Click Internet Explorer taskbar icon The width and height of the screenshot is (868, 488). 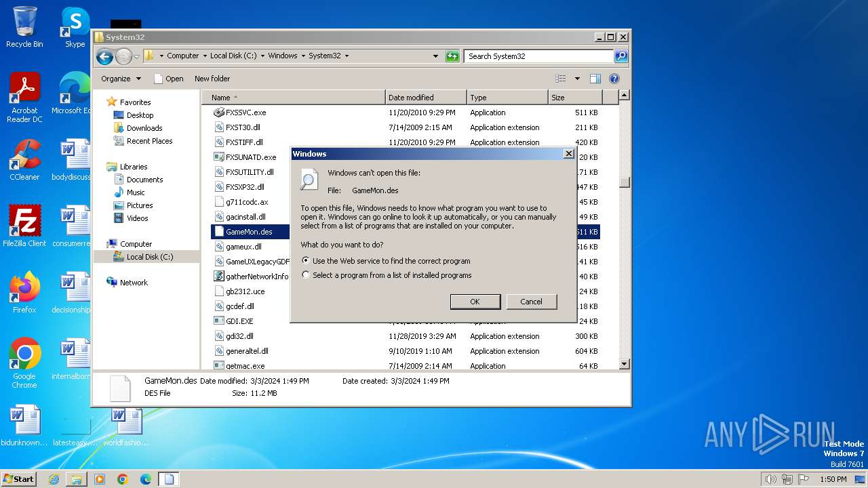(x=54, y=479)
